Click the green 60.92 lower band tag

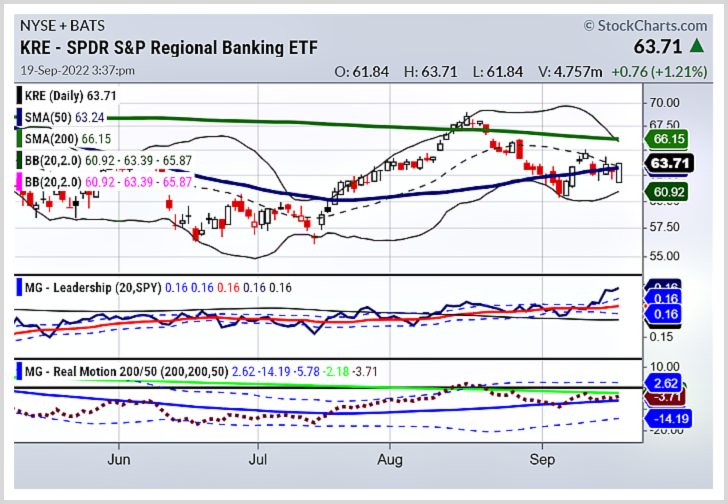coord(666,192)
